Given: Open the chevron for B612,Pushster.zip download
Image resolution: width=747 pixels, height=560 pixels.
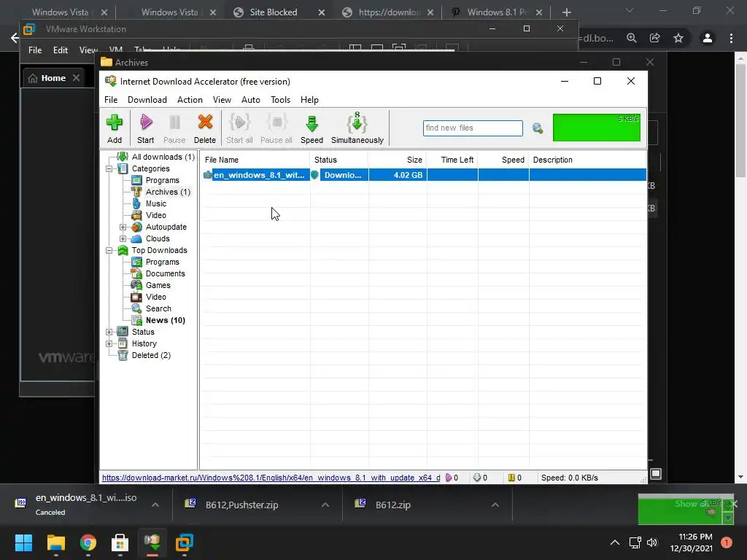Looking at the screenshot, I should 325,505.
